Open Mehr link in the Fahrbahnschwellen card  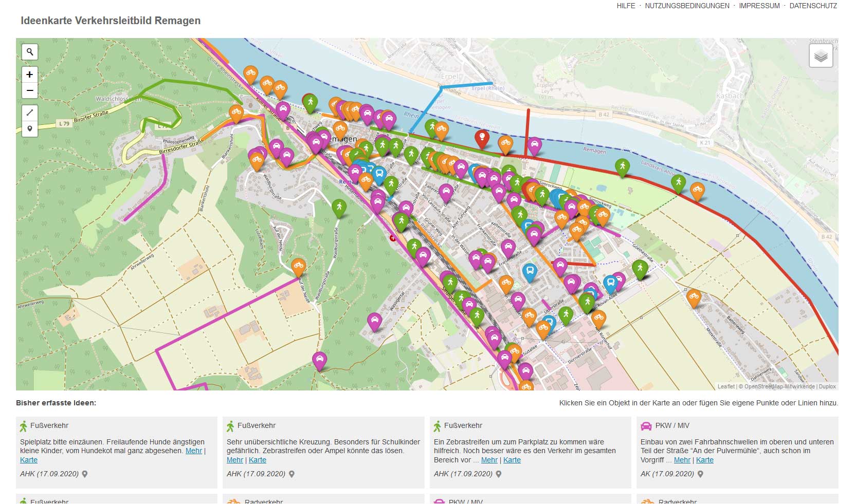pyautogui.click(x=682, y=460)
